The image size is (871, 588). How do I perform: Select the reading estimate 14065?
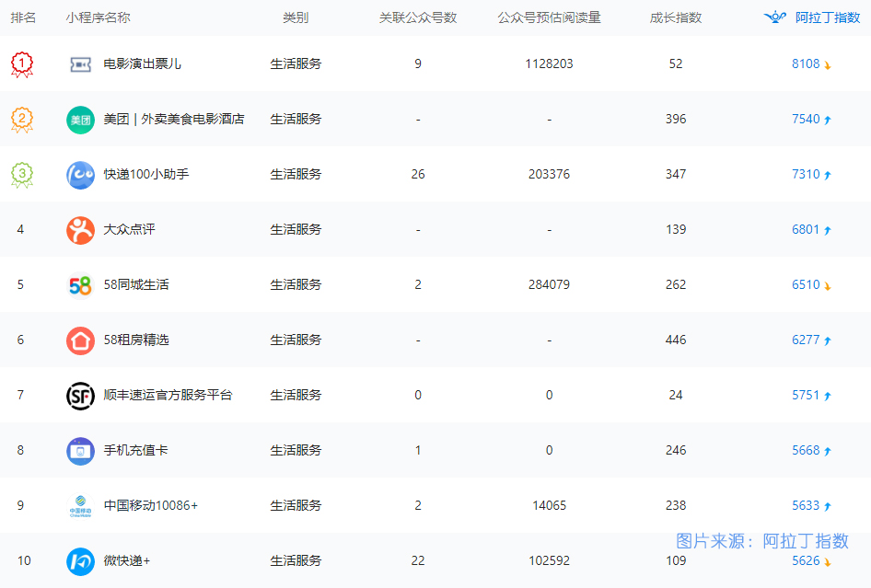(x=549, y=505)
